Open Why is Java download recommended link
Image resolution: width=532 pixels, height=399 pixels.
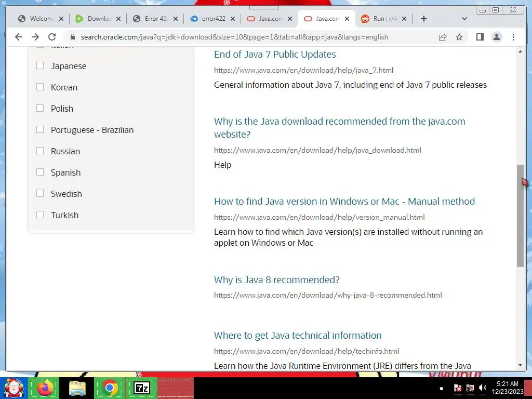tap(339, 128)
